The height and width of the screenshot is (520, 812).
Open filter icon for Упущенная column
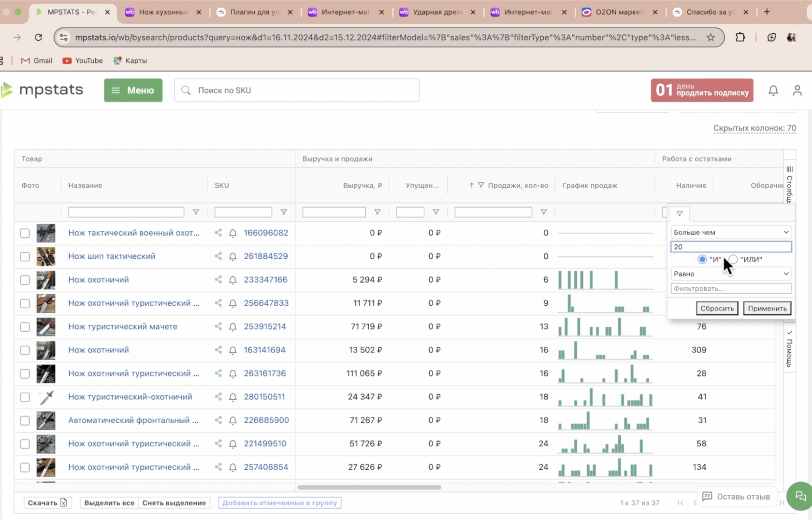pos(436,212)
